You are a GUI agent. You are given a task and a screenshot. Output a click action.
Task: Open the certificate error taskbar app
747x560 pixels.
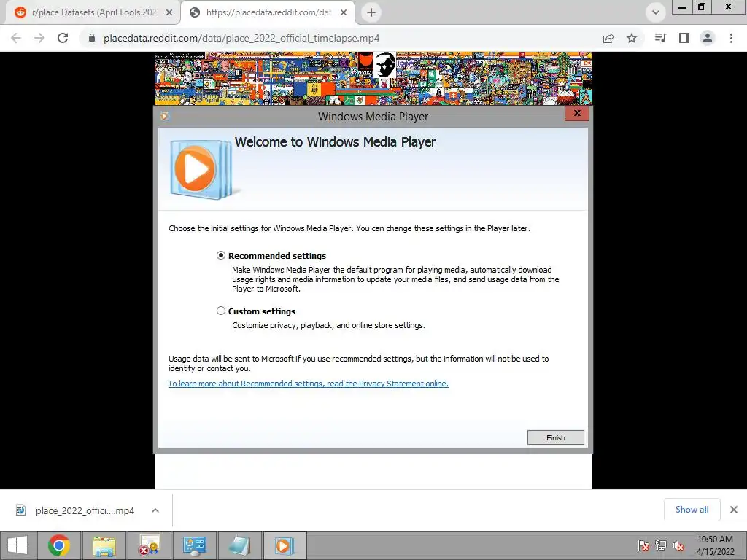[149, 545]
